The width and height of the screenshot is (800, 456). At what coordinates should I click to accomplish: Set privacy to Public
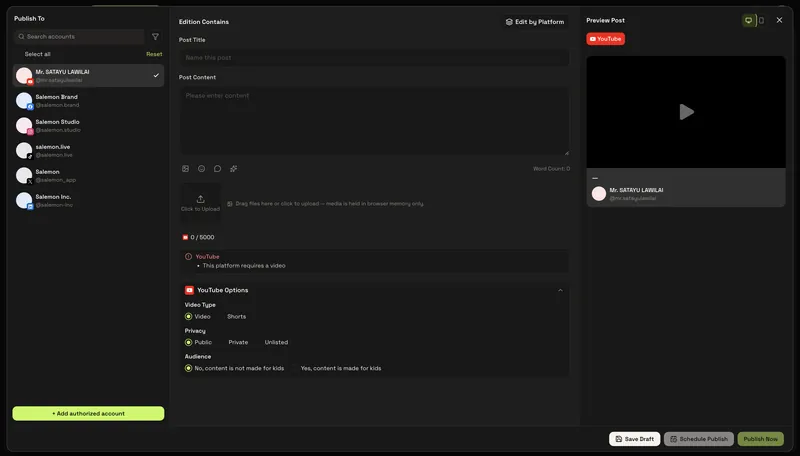click(188, 342)
